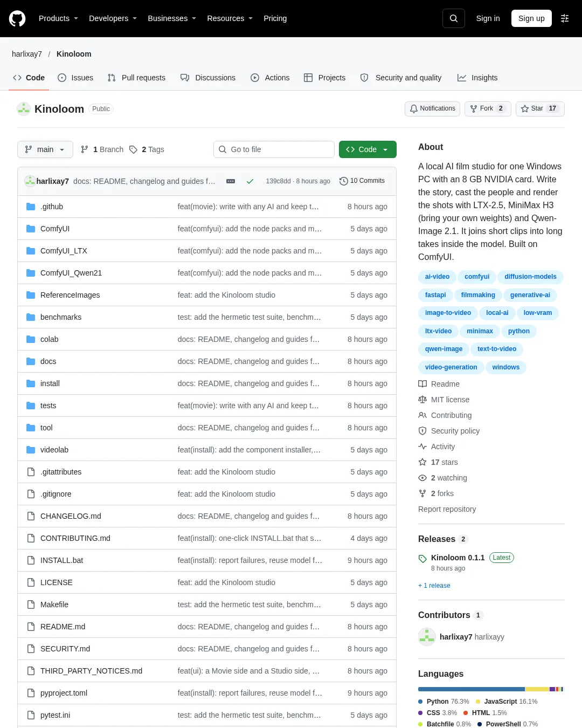Click the JavaScript yellow language bar segment

537,689
